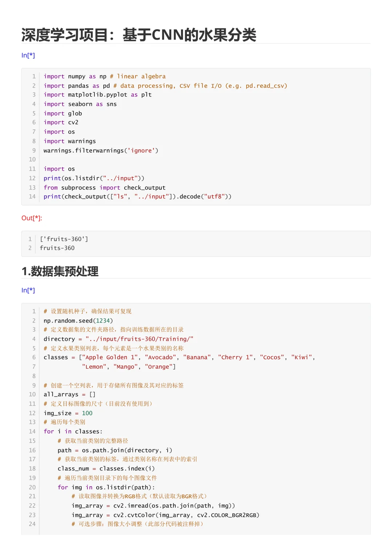Click the line with "Lemon", "Mango", "Orange"
The height and width of the screenshot is (555, 392).
(129, 367)
